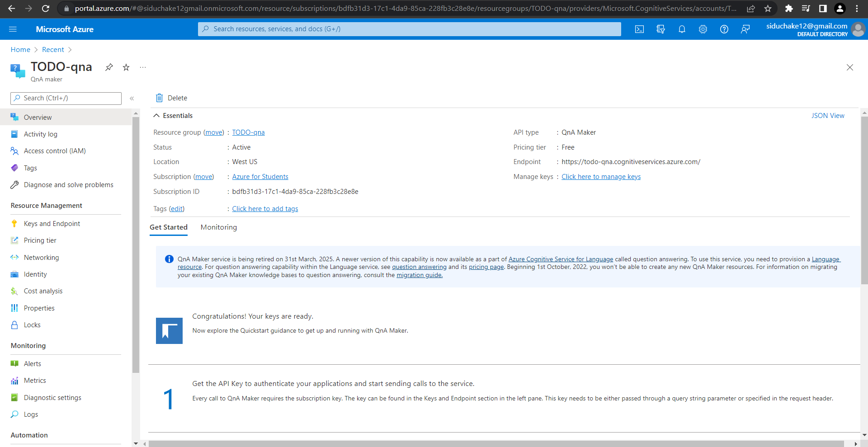Image resolution: width=868 pixels, height=447 pixels.
Task: Collapse the Essentials section
Action: [156, 116]
